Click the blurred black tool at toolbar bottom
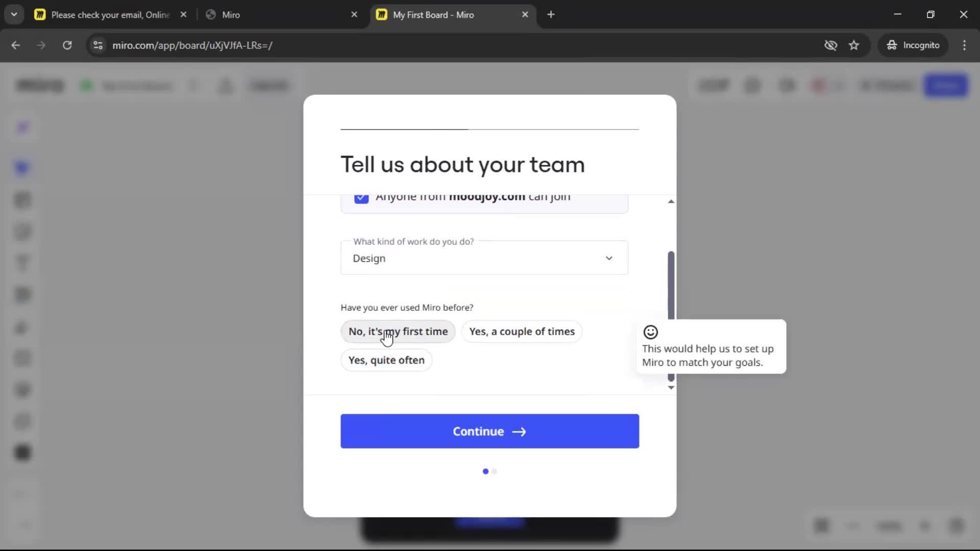 [x=23, y=453]
